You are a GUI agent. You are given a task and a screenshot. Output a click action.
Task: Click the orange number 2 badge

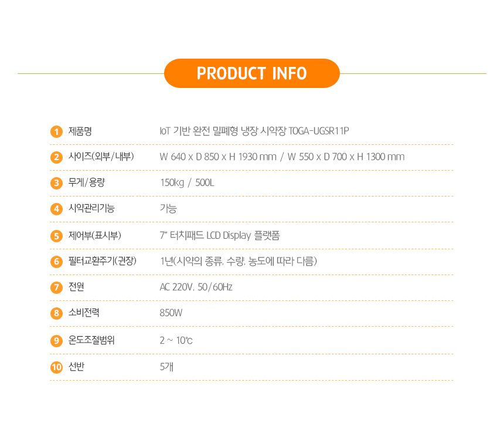click(x=56, y=157)
